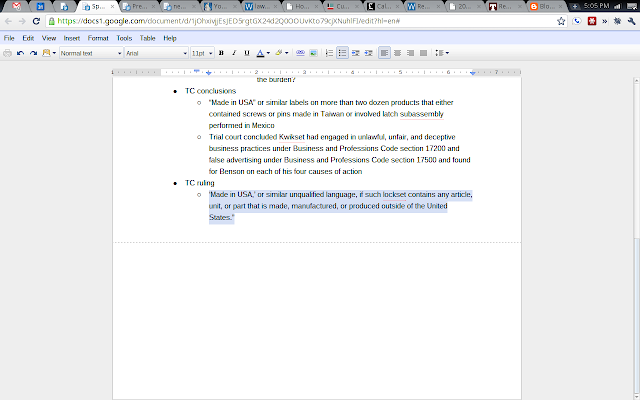
Task: Toggle numbered list
Action: pos(329,53)
